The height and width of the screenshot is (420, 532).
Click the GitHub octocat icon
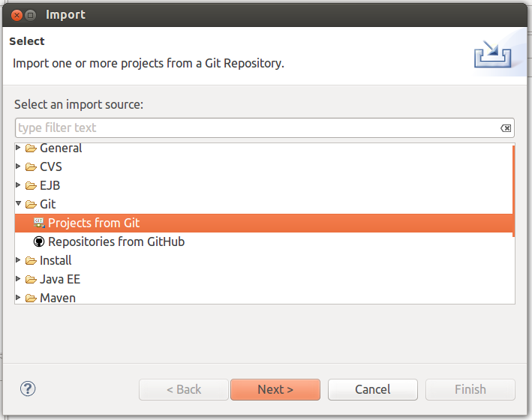tap(39, 241)
